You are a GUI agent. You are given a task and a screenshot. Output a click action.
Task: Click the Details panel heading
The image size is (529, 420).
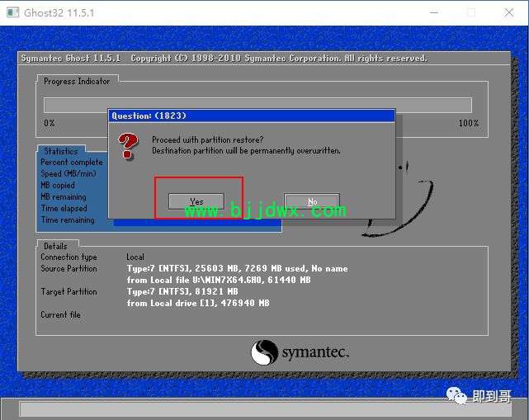coord(55,246)
